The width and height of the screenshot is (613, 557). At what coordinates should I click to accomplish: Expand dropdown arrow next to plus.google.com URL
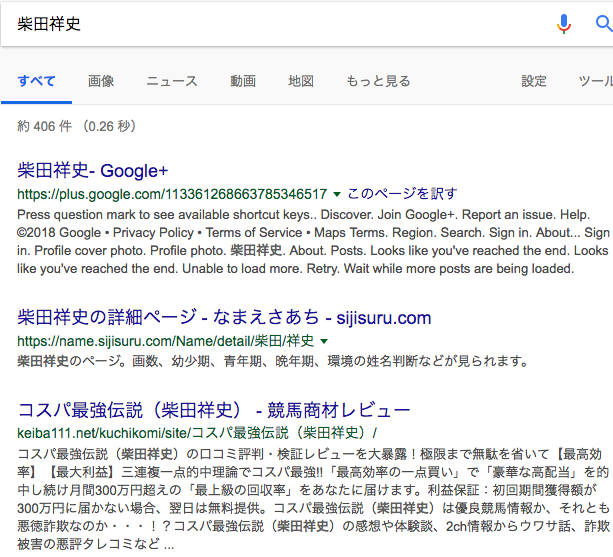pyautogui.click(x=337, y=194)
